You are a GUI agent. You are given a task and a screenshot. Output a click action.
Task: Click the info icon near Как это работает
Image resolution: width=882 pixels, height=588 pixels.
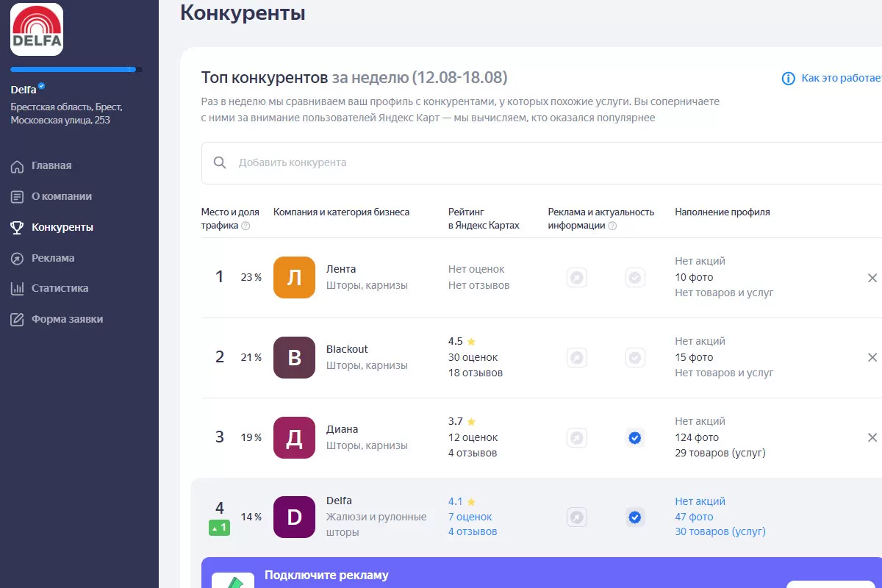point(788,79)
